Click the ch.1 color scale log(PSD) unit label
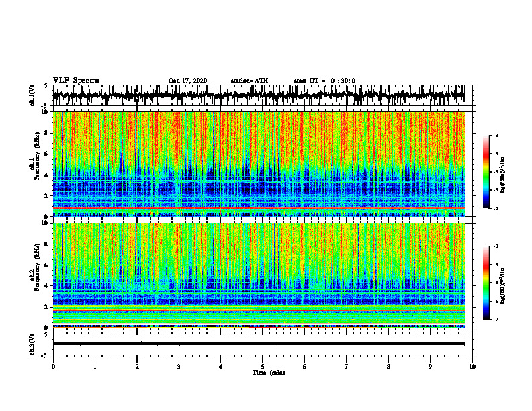The width and height of the screenshot is (532, 411). pos(504,175)
